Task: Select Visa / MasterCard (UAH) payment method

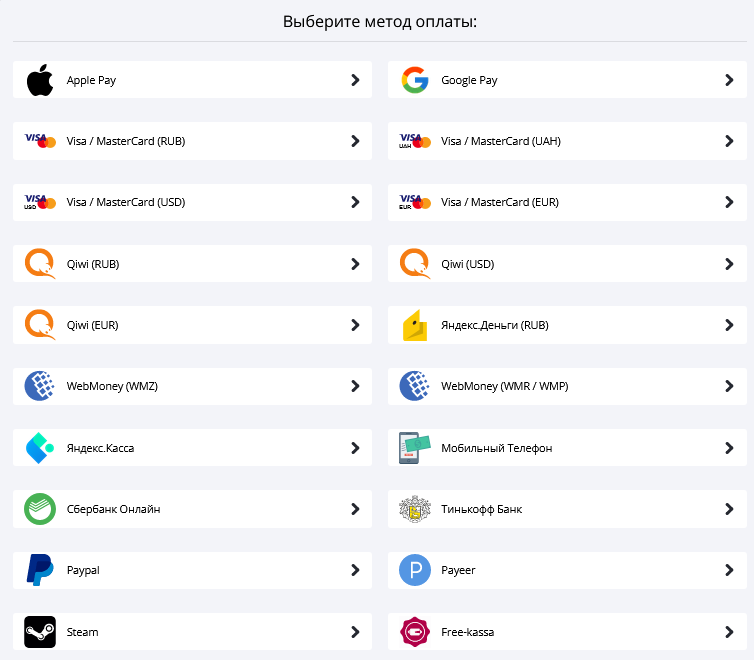Action: point(500,141)
